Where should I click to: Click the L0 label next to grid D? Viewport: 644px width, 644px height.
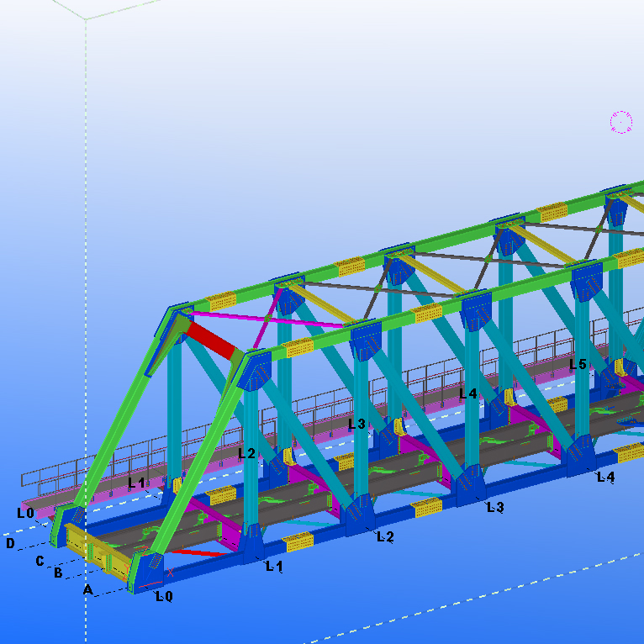pos(25,513)
